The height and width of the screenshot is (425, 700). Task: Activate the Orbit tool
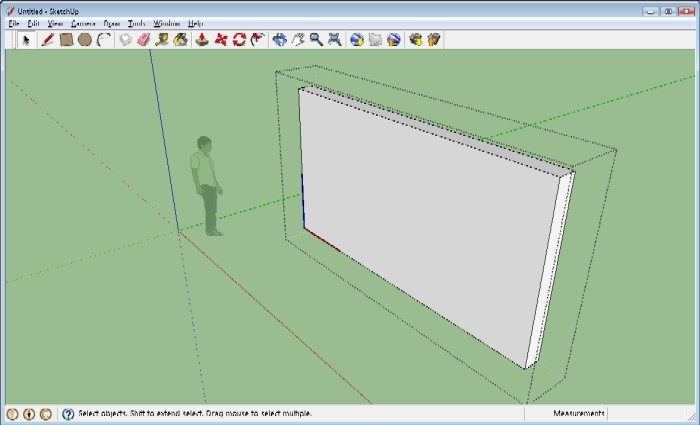(279, 40)
